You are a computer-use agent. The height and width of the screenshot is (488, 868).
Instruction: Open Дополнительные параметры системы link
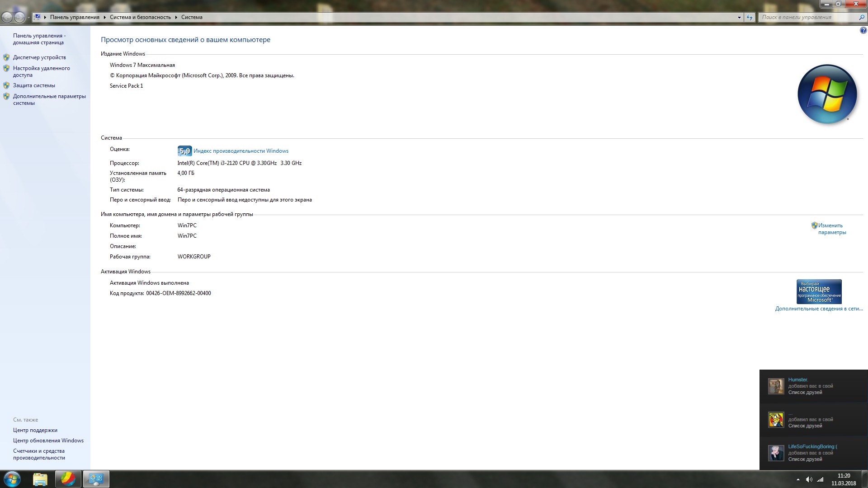[49, 99]
